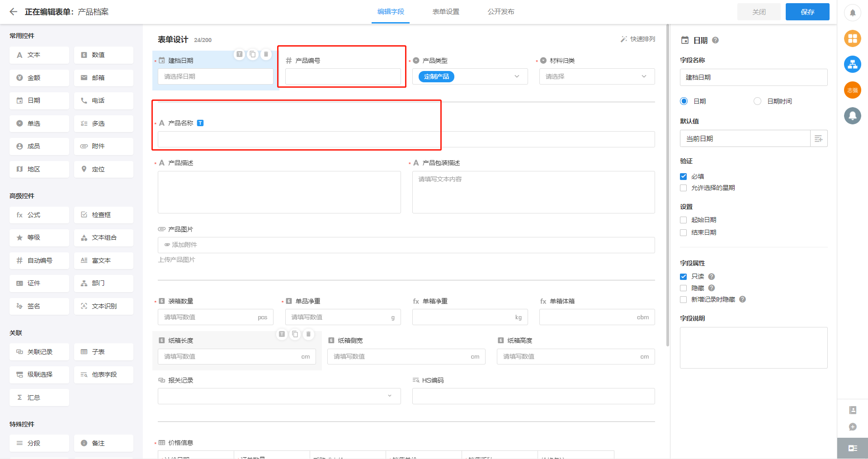This screenshot has height=459, width=868.
Task: Open the orange grid apps icon
Action: pos(853,38)
